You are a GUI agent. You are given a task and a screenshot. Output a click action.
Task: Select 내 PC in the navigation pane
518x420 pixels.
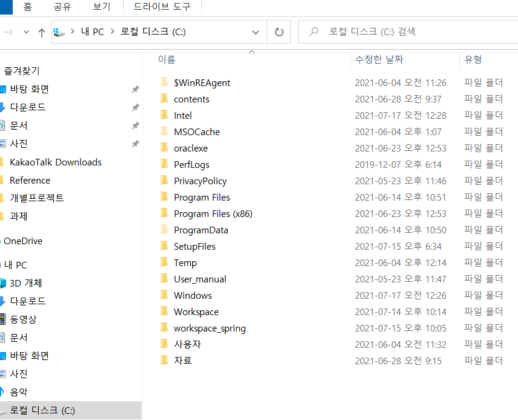click(16, 265)
